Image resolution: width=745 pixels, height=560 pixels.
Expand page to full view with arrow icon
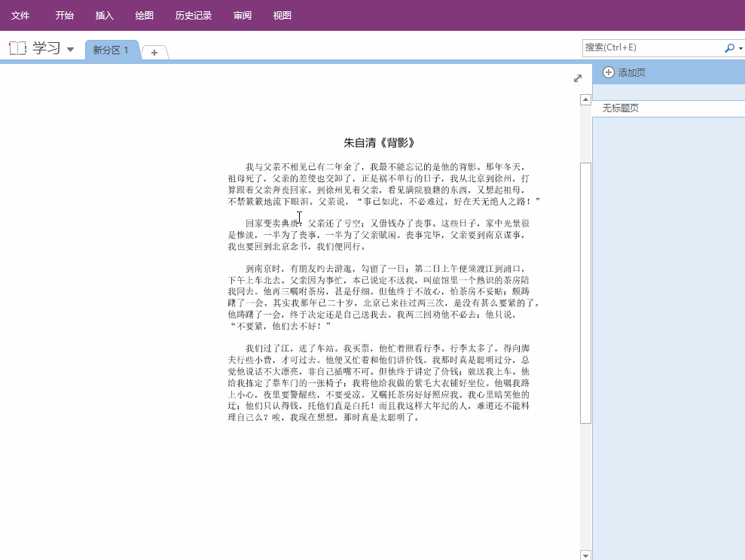tap(578, 78)
